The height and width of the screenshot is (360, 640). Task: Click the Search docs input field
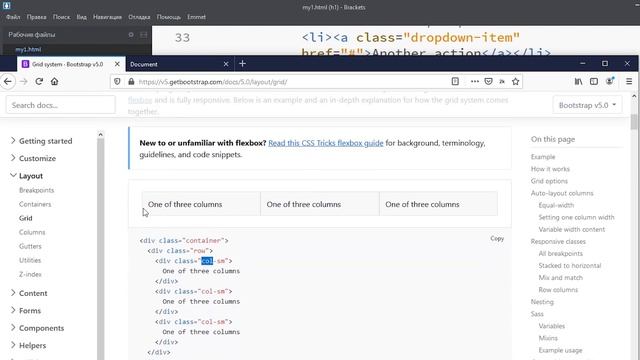click(60, 105)
